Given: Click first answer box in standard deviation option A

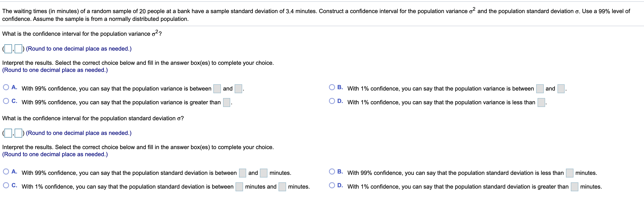Looking at the screenshot, I should 243,173.
